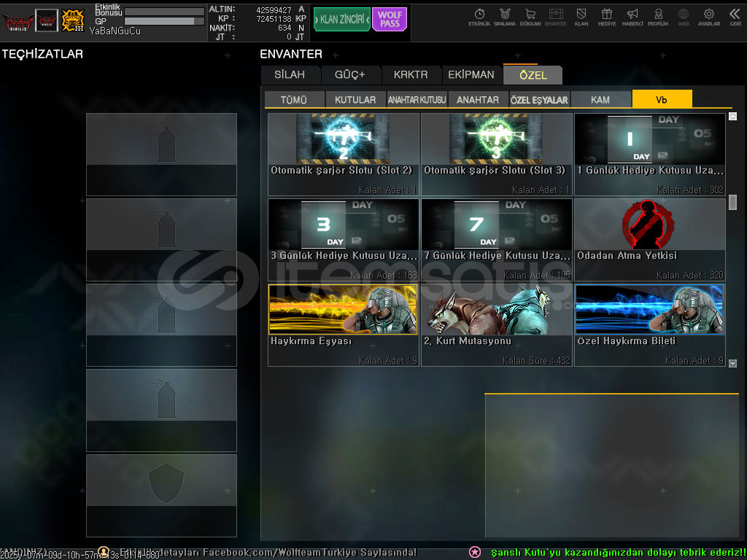Open the ETKİNLİK events icon

[x=479, y=17]
